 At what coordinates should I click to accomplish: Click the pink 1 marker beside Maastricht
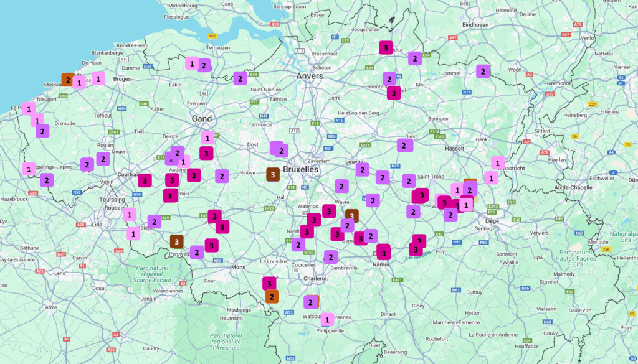(x=497, y=163)
